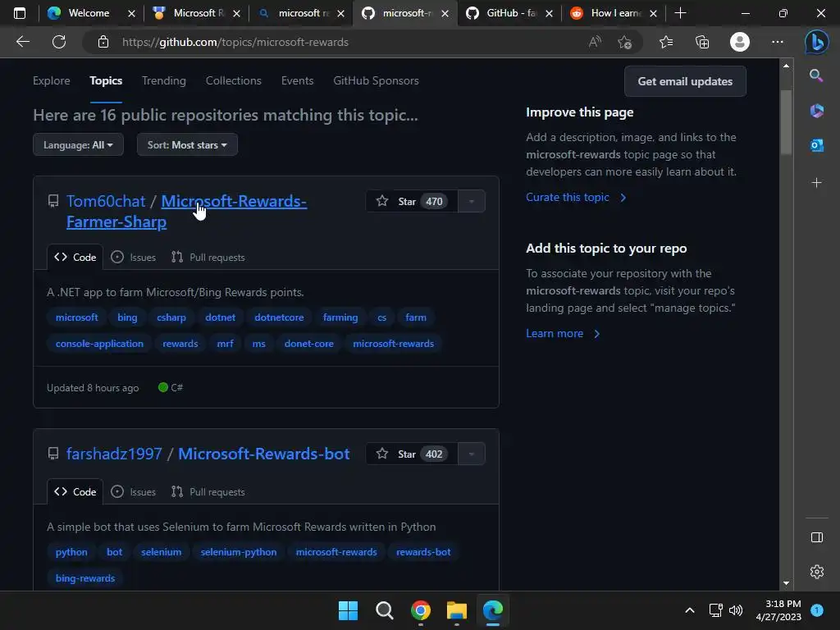Open the GitHub Sponsors navigation item

[x=376, y=81]
